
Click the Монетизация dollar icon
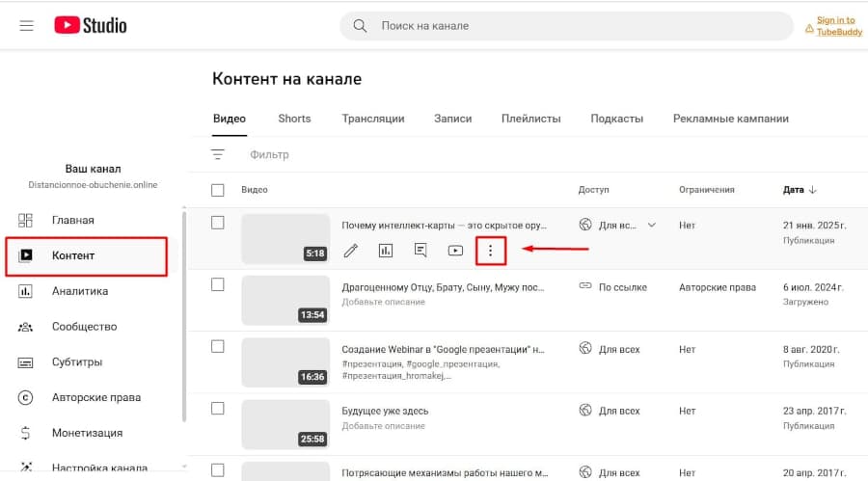tap(25, 433)
